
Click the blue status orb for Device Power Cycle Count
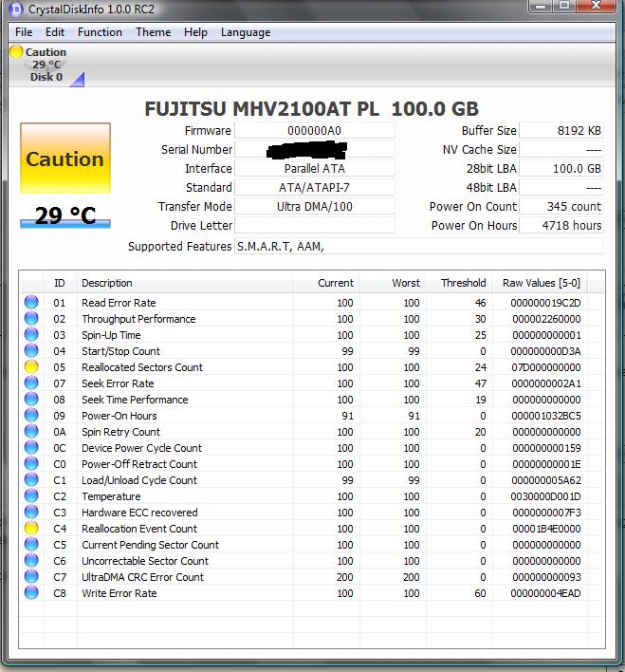click(31, 447)
